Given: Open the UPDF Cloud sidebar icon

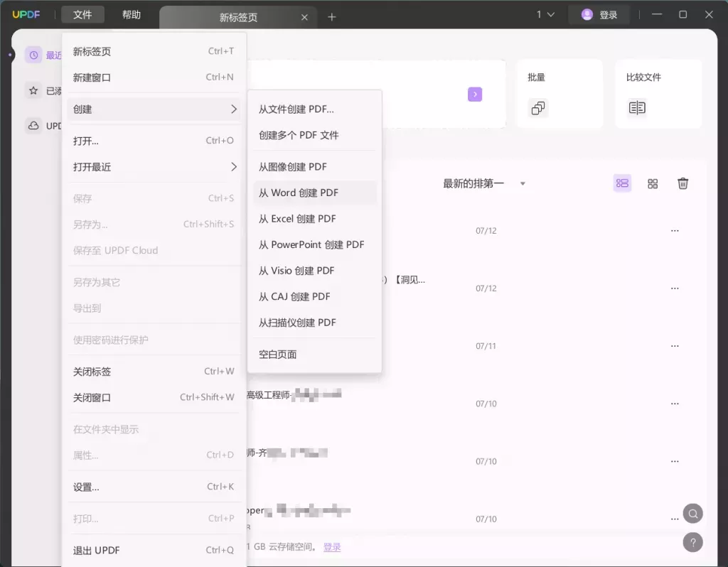Looking at the screenshot, I should [33, 126].
